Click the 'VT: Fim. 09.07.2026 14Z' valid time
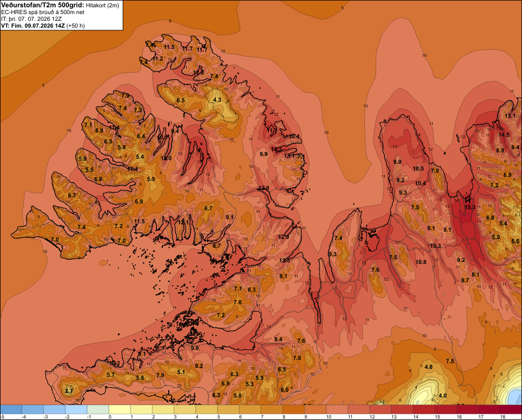522x420 pixels. pos(33,26)
